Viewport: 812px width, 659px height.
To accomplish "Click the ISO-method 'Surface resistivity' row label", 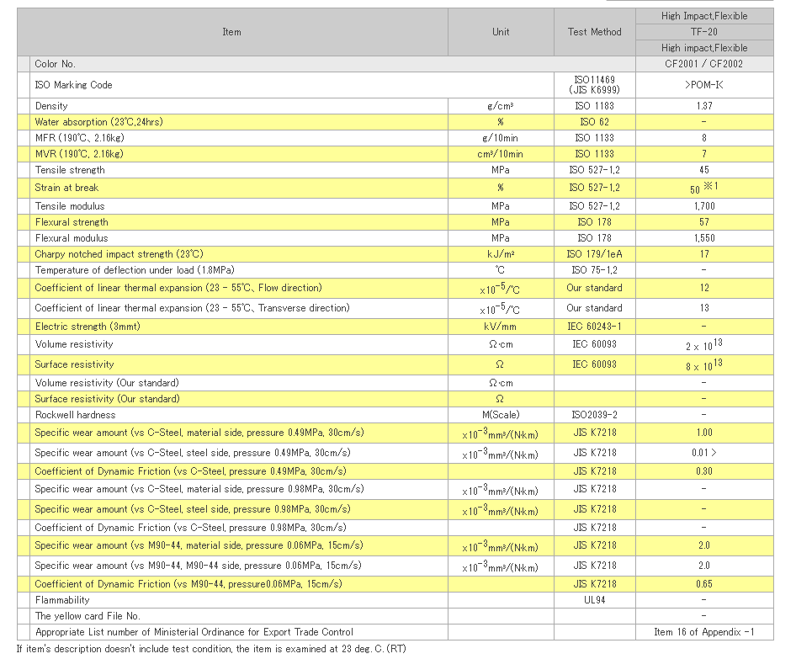I will pyautogui.click(x=74, y=364).
